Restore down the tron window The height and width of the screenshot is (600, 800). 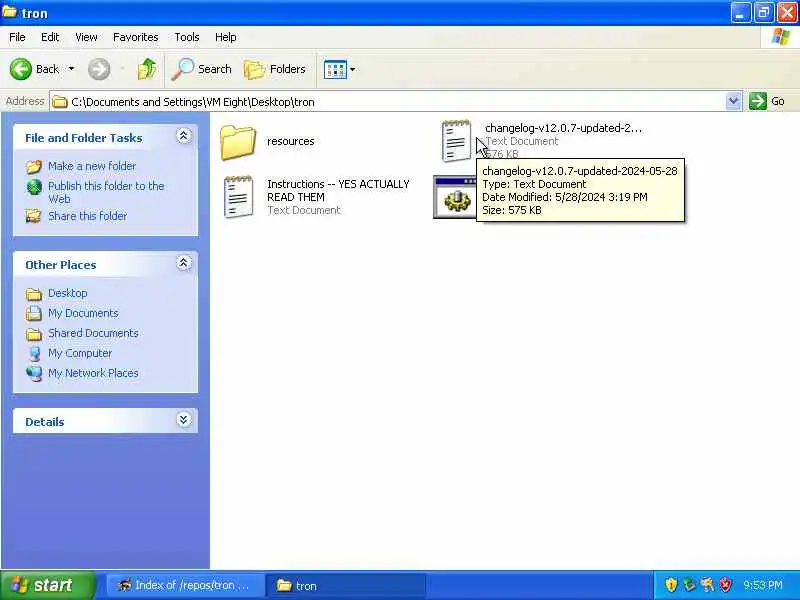point(764,12)
